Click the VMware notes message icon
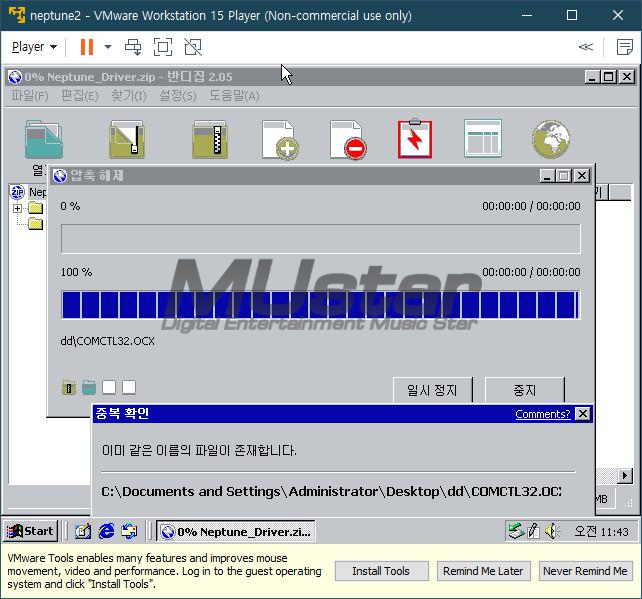Image resolution: width=642 pixels, height=599 pixels. click(624, 47)
